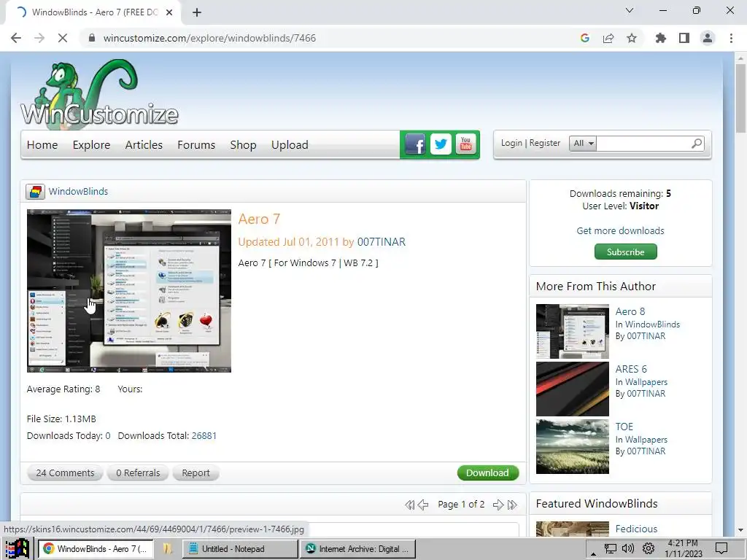
Task: View site lock information icon
Action: point(92,38)
